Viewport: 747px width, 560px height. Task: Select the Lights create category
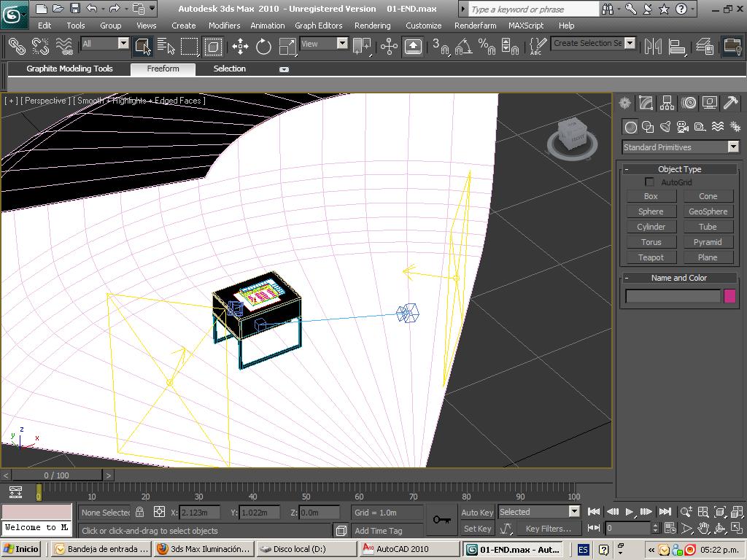pos(665,127)
